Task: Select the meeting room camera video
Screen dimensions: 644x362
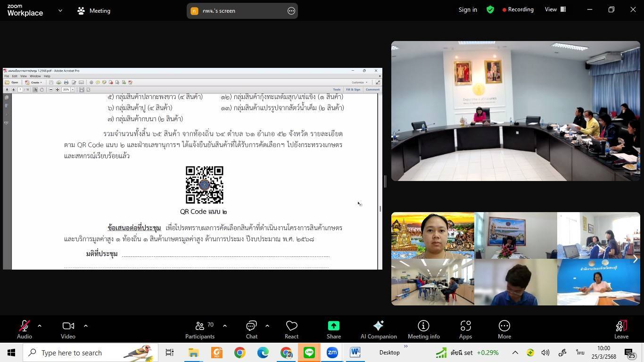Action: click(x=515, y=111)
